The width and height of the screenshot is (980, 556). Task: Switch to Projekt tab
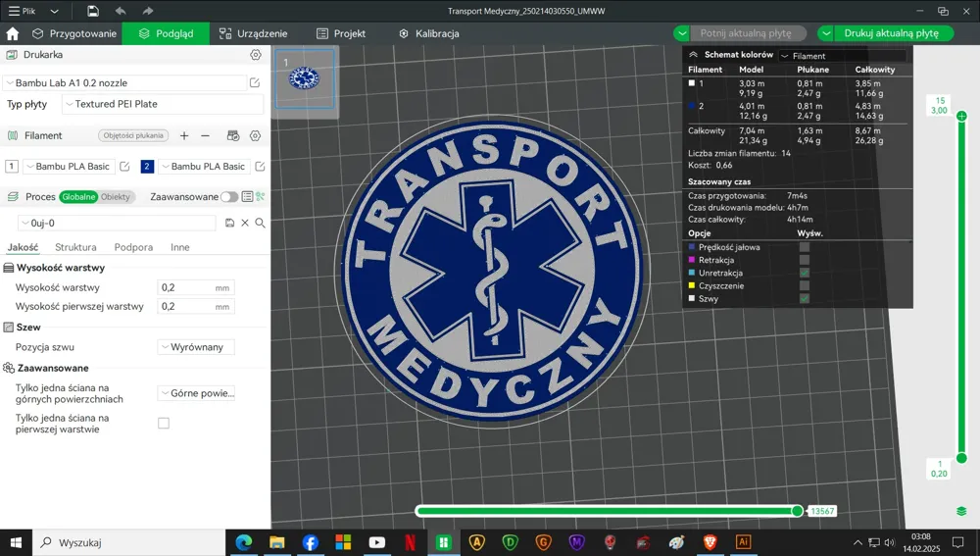[x=341, y=33]
